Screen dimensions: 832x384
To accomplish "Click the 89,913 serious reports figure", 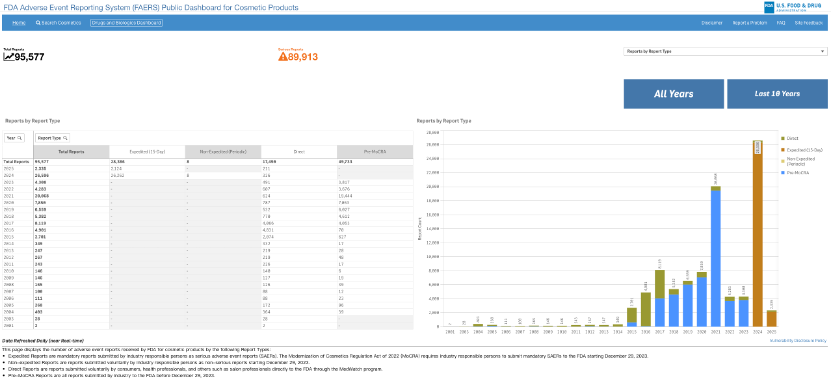I will (303, 57).
